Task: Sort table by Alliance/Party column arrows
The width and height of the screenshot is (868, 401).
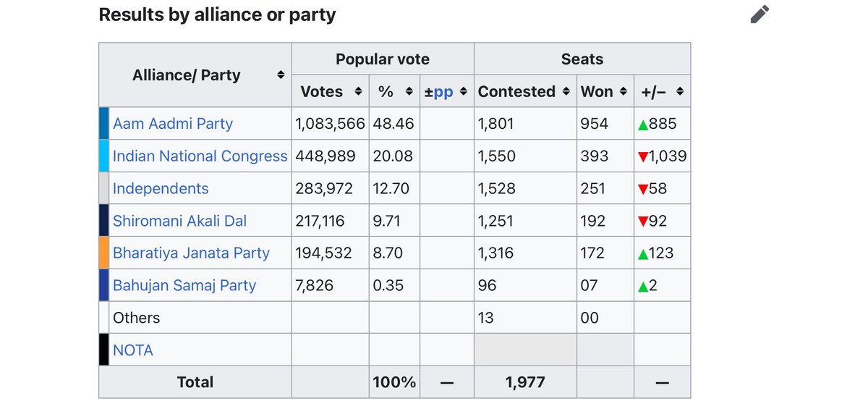Action: point(281,75)
